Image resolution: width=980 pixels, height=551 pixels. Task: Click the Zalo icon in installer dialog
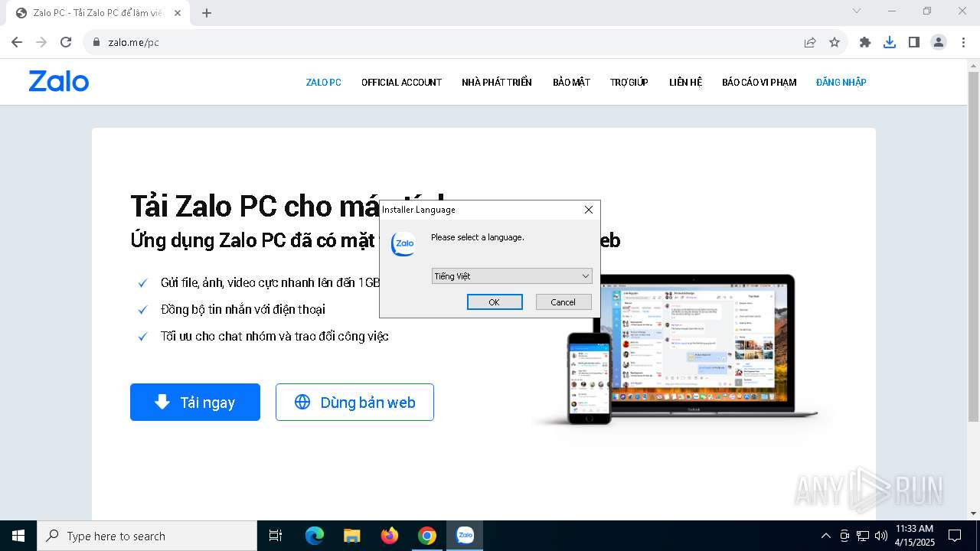pyautogui.click(x=403, y=243)
